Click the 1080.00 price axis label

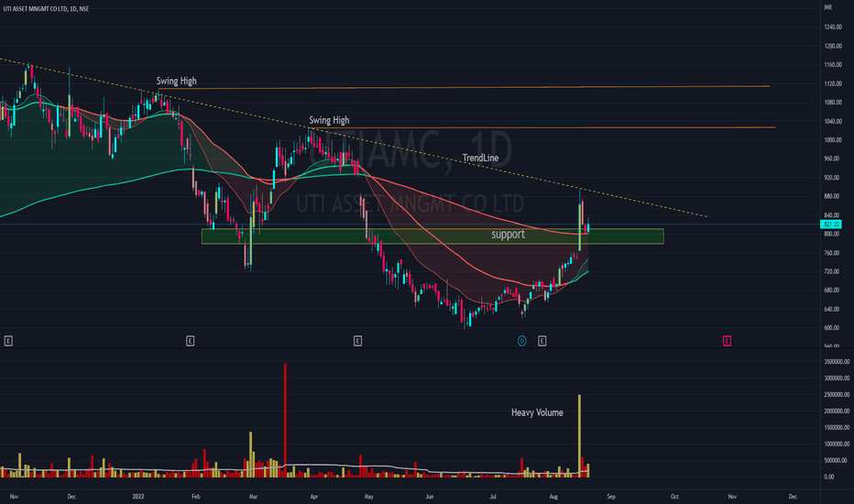point(833,103)
